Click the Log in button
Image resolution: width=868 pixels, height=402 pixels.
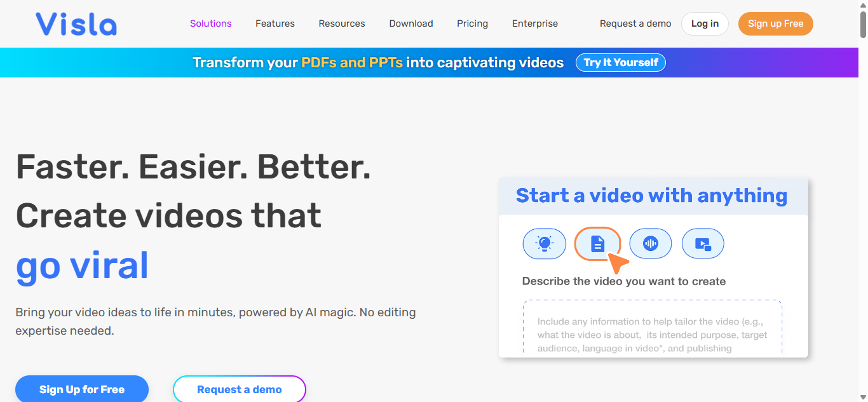click(705, 23)
